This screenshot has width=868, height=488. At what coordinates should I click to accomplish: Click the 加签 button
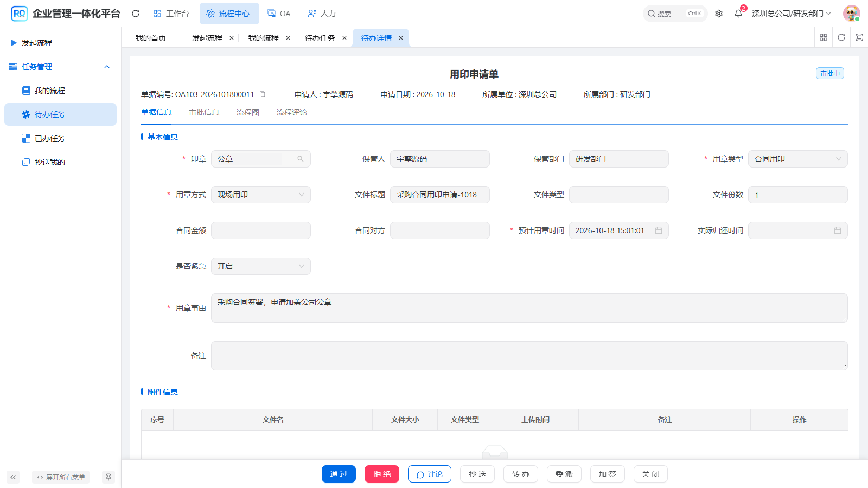[x=608, y=474]
